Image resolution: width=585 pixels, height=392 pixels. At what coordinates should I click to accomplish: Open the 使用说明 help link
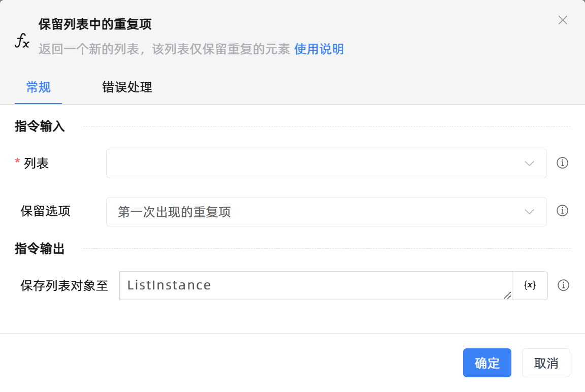(319, 49)
